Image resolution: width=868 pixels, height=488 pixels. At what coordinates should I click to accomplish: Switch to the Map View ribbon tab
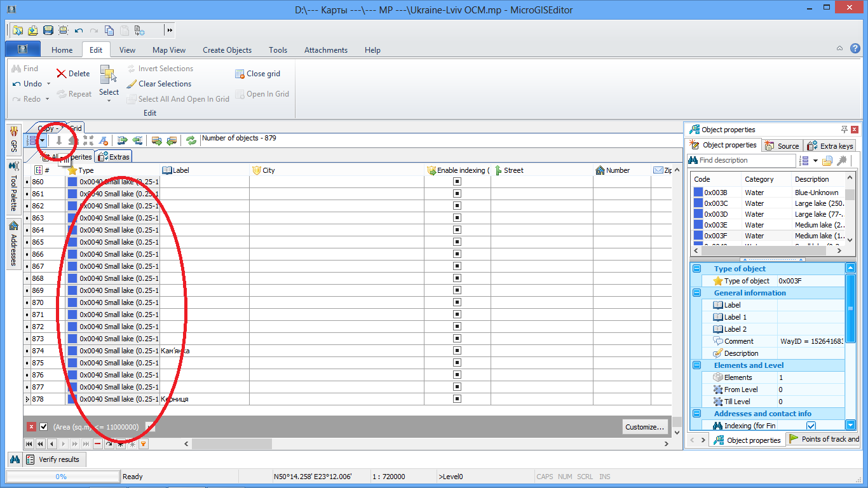(x=169, y=50)
